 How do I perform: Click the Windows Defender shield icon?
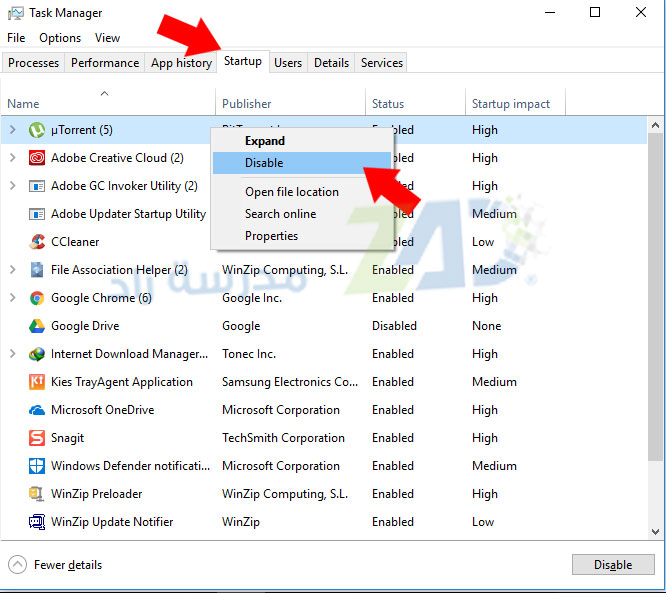click(37, 466)
